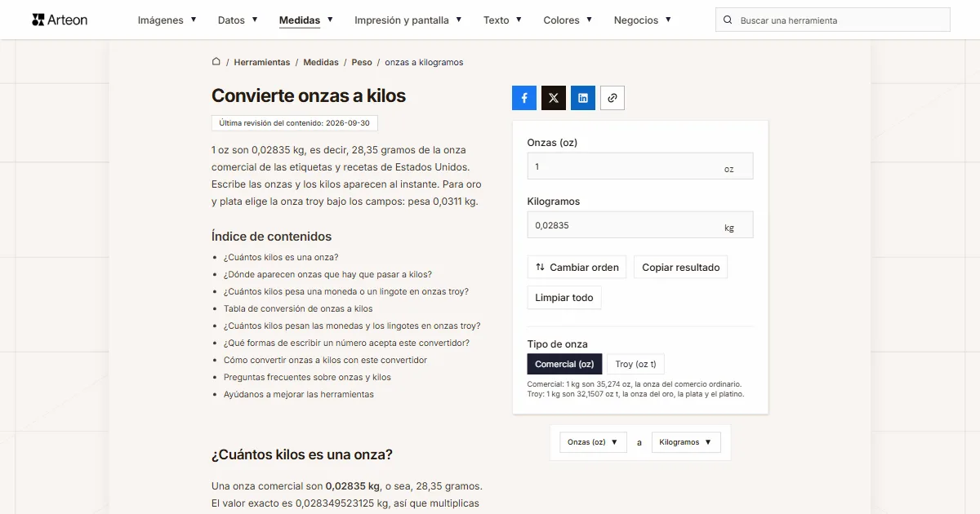This screenshot has width=980, height=514.
Task: Focus the Kilogramos input field
Action: coord(640,225)
